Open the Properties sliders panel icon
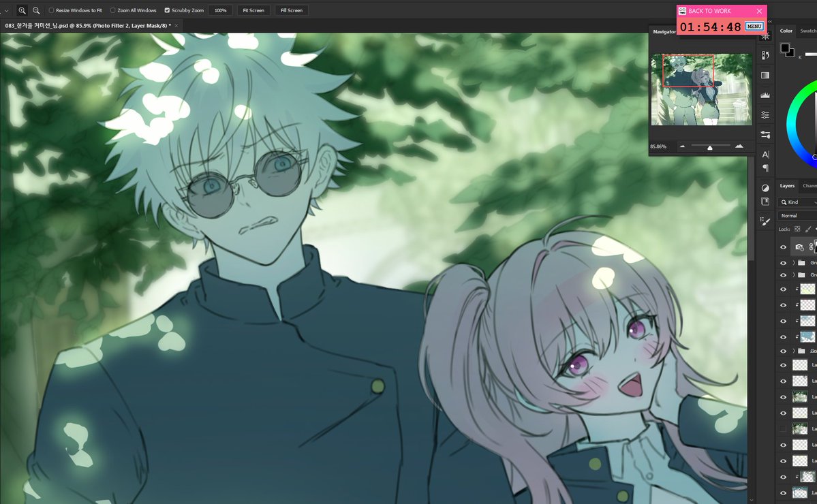 [765, 114]
